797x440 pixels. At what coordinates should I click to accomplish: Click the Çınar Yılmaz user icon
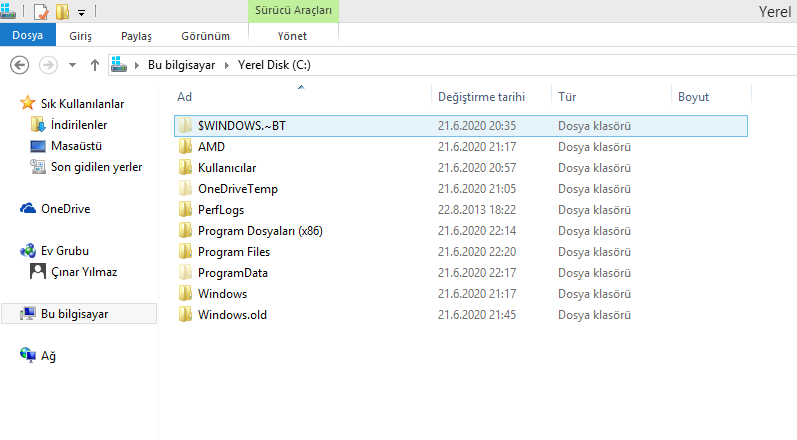tap(38, 271)
